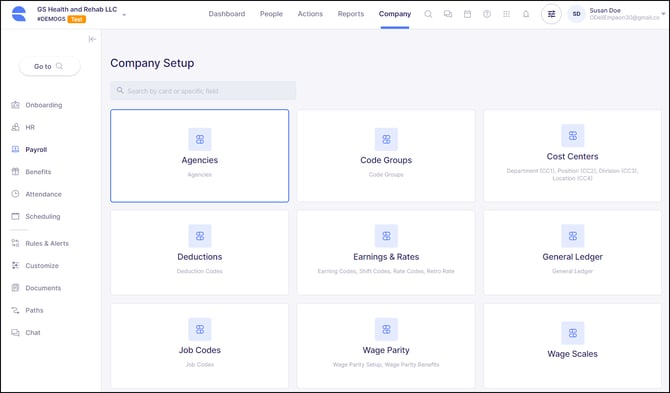Image resolution: width=670 pixels, height=393 pixels.
Task: Open the notifications bell icon
Action: coord(526,14)
